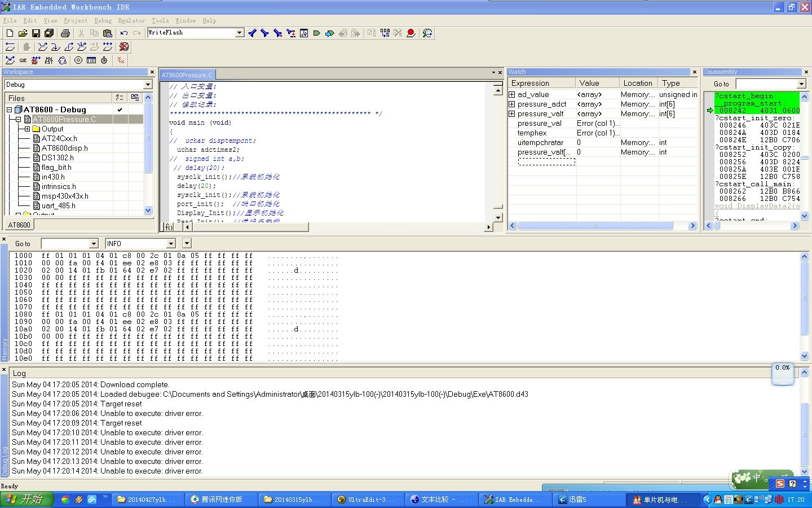Toggle the GIE interrupt enable button
The height and width of the screenshot is (508, 812).
[23, 60]
